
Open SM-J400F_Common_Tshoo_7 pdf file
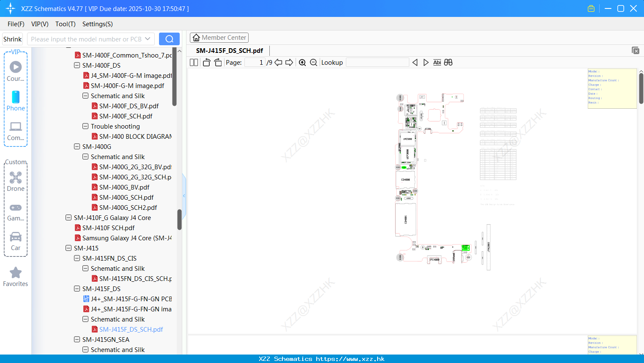click(123, 55)
